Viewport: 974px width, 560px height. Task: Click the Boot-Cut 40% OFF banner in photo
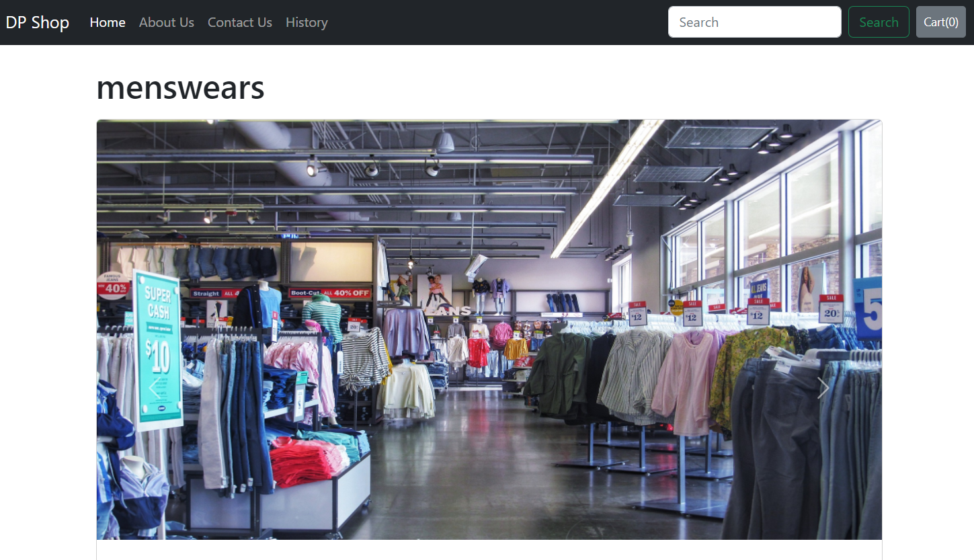(330, 293)
